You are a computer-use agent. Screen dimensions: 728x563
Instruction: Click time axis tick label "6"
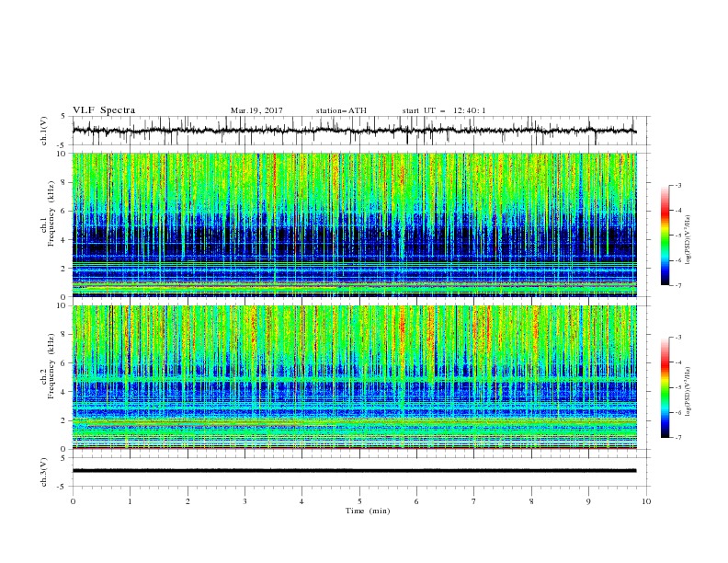click(x=416, y=501)
